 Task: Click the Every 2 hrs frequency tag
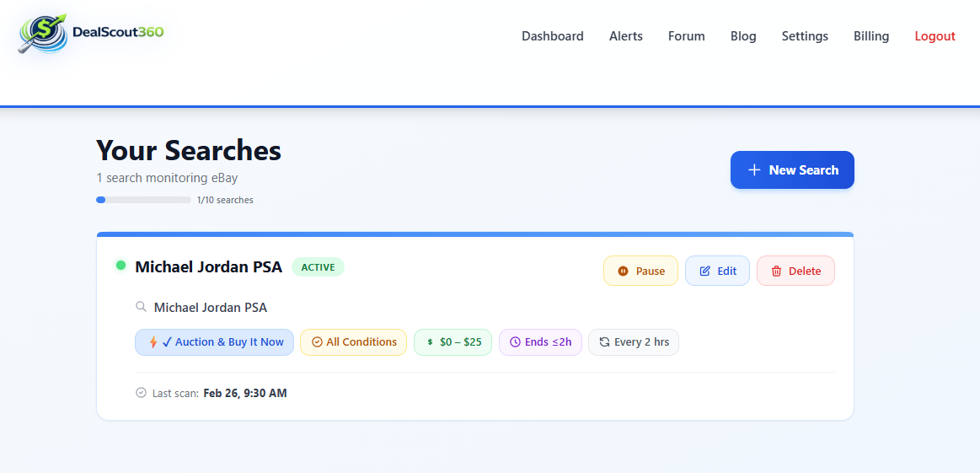click(633, 342)
